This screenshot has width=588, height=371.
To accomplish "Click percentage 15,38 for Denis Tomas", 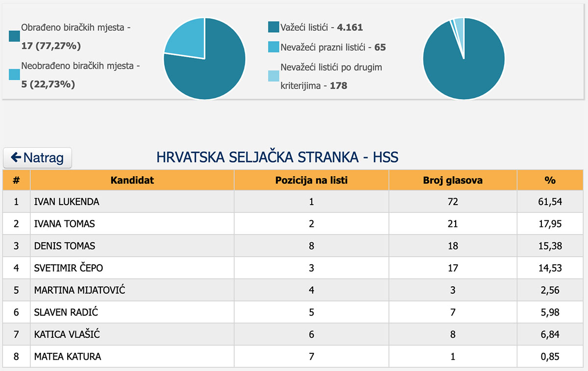I will click(550, 246).
